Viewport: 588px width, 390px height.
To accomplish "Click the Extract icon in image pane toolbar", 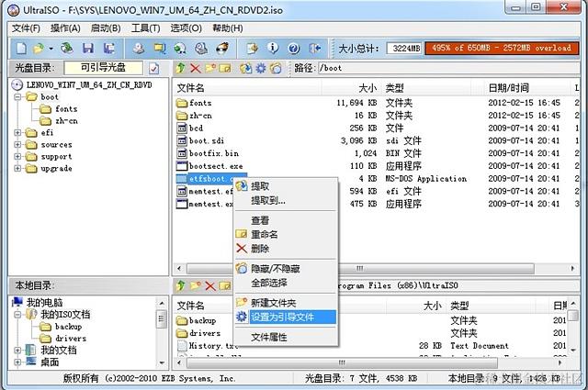I will coord(246,68).
